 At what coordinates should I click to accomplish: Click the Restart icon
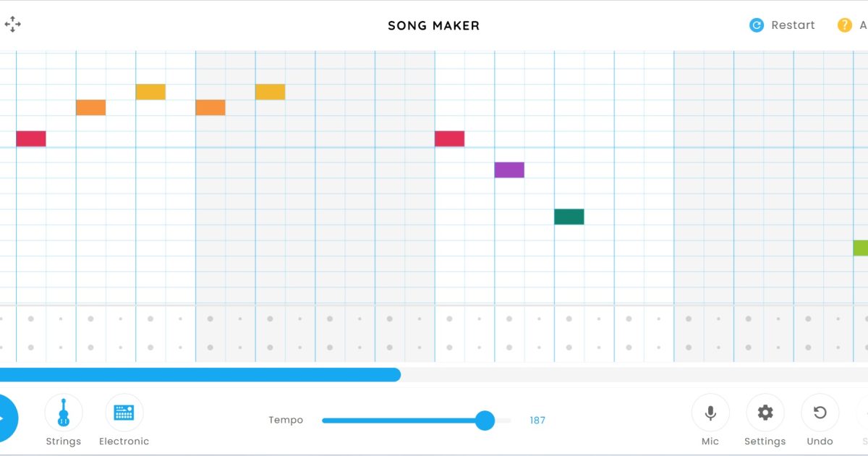coord(757,25)
